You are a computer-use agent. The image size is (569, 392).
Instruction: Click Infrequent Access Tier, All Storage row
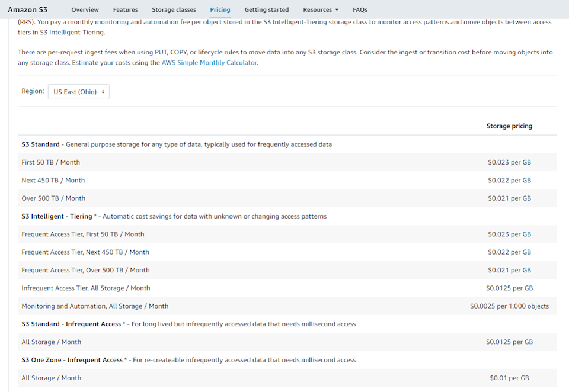(x=287, y=288)
